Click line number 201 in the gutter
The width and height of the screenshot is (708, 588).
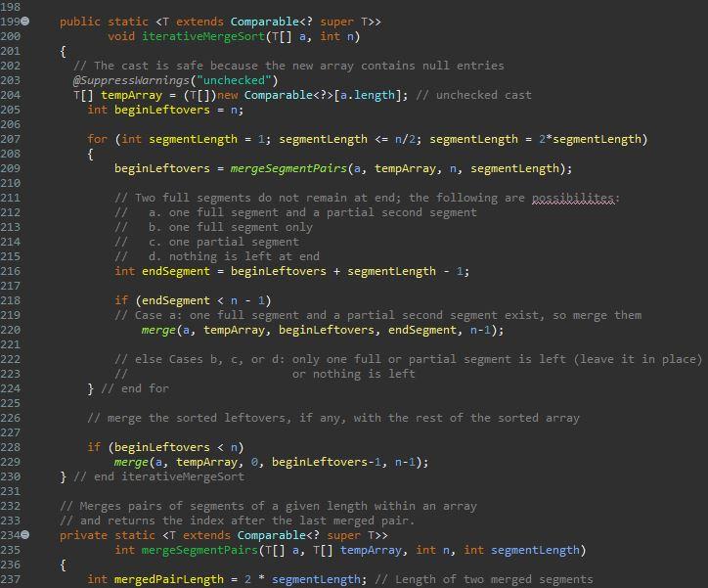click(x=11, y=51)
